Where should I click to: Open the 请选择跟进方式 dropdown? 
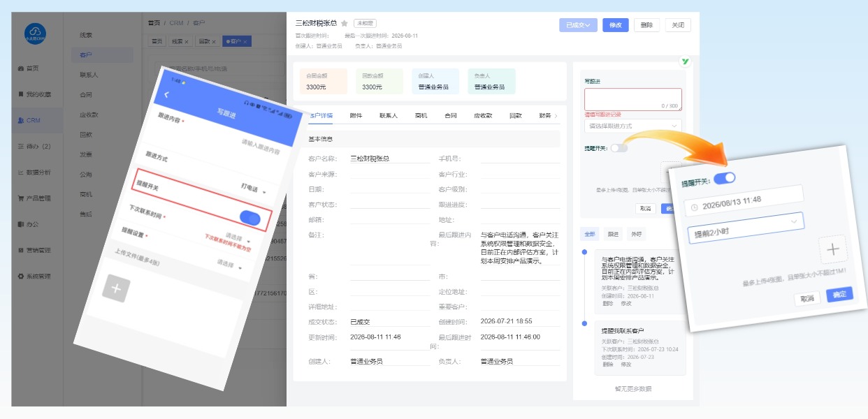tap(633, 126)
